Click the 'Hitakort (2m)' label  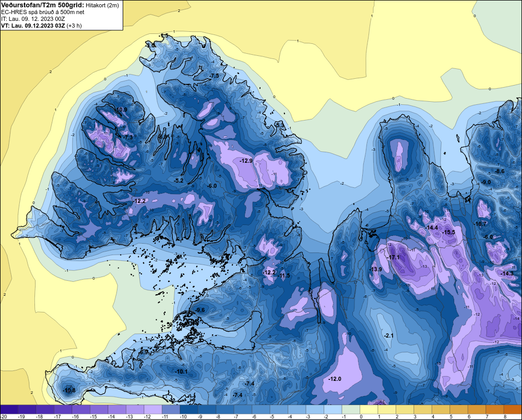[x=102, y=5]
